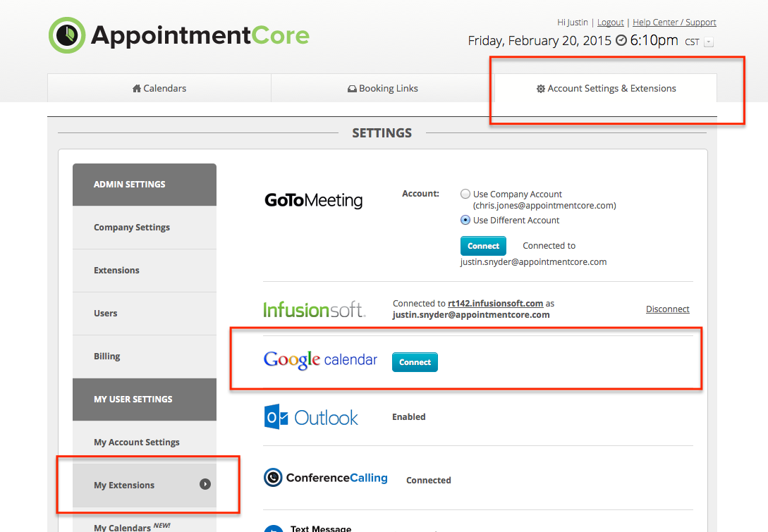Open the rt142.infusionsoft.com link

[x=495, y=304]
